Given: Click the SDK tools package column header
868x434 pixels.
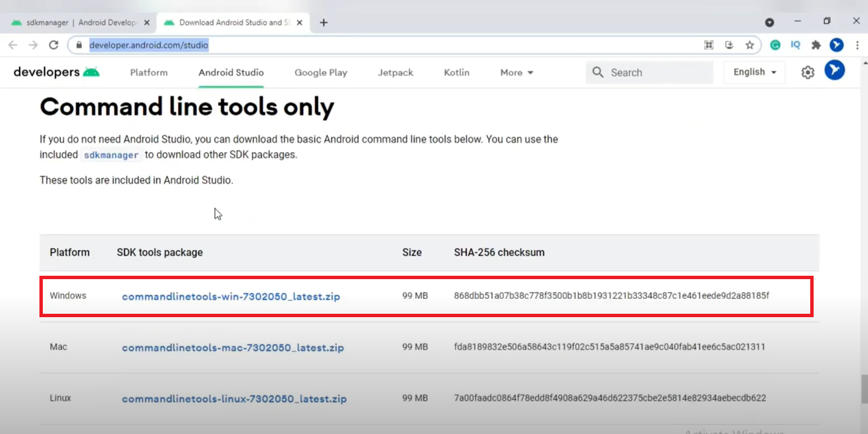Looking at the screenshot, I should tap(160, 252).
